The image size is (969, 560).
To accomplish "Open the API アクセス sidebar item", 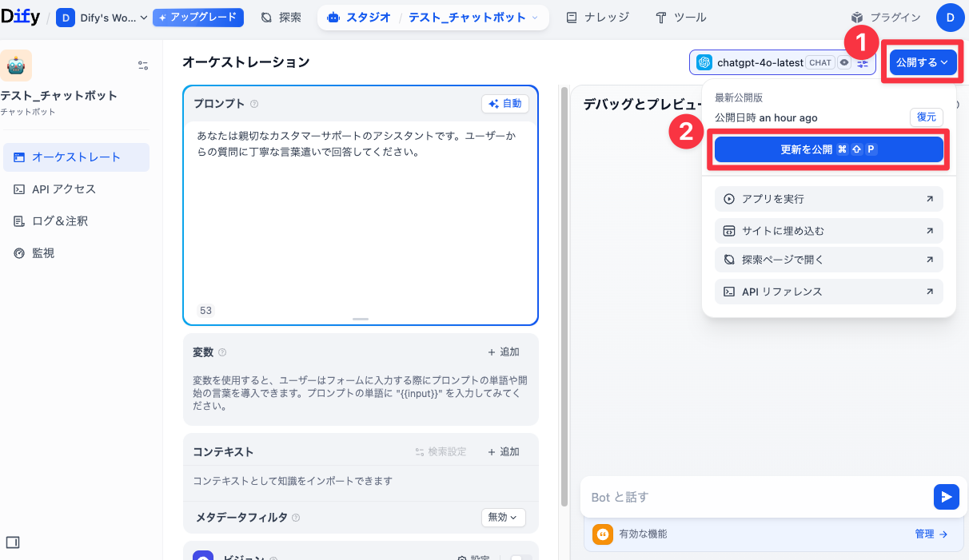I will [64, 189].
